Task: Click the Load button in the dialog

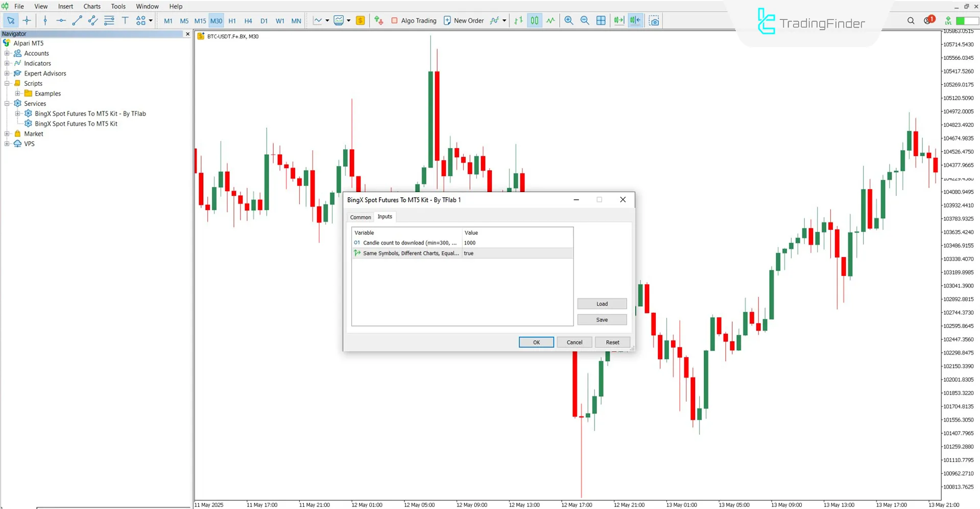Action: (x=602, y=304)
